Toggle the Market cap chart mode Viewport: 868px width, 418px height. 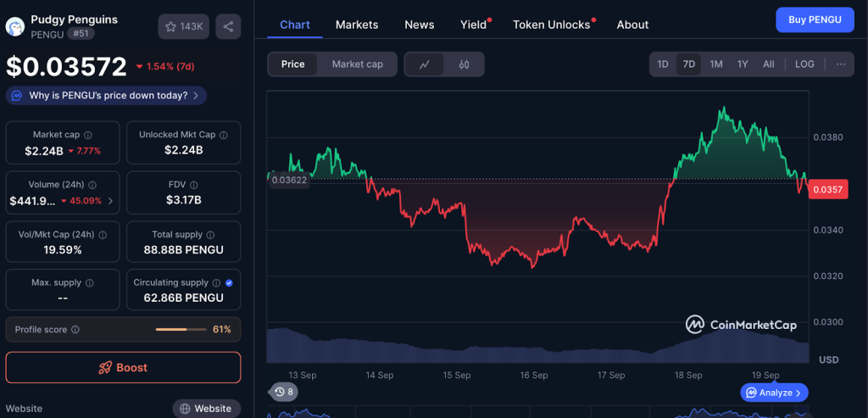point(357,64)
